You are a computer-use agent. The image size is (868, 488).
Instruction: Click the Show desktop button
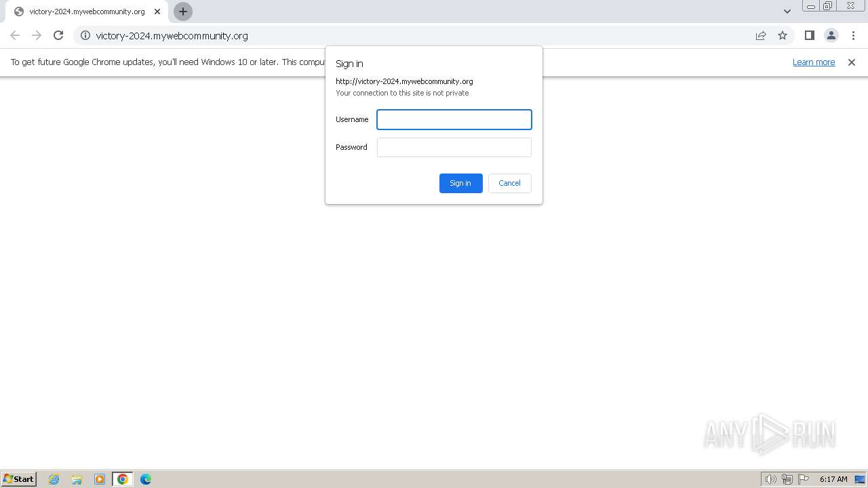tap(860, 479)
